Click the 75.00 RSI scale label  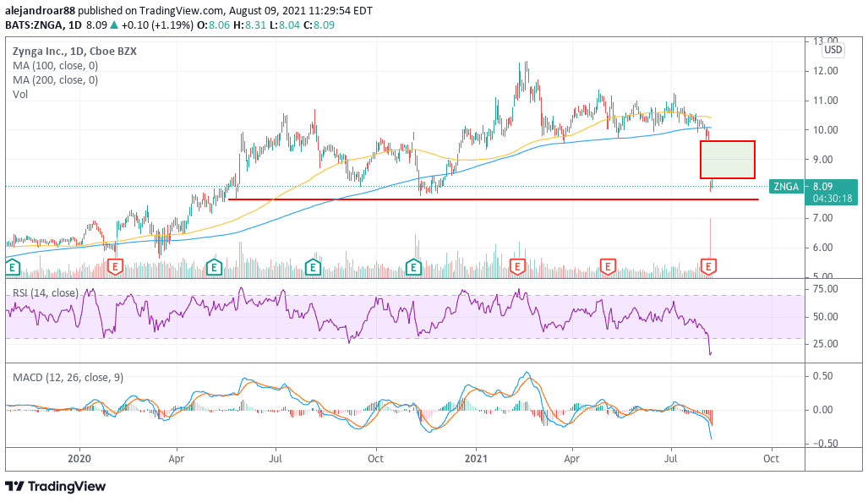click(826, 289)
